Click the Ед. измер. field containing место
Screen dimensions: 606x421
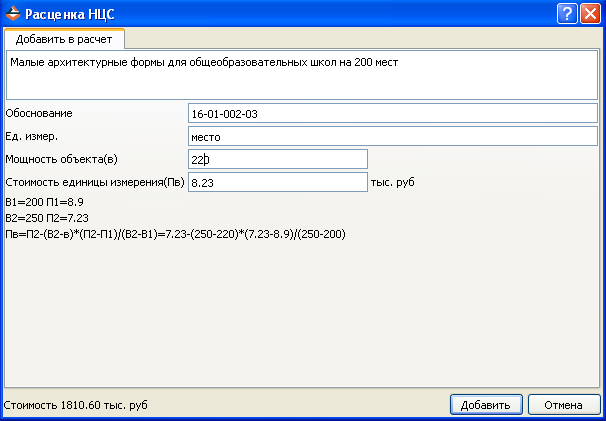point(392,136)
